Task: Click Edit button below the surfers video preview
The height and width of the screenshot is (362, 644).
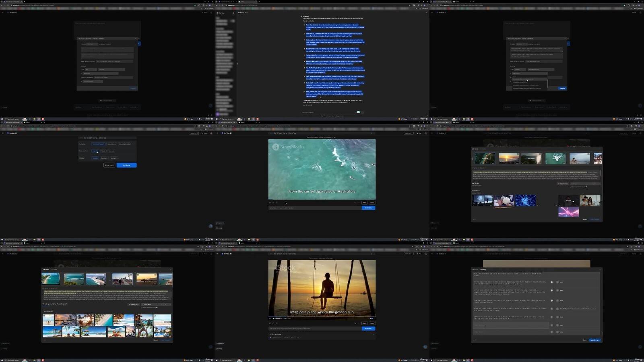Action: [x=365, y=203]
